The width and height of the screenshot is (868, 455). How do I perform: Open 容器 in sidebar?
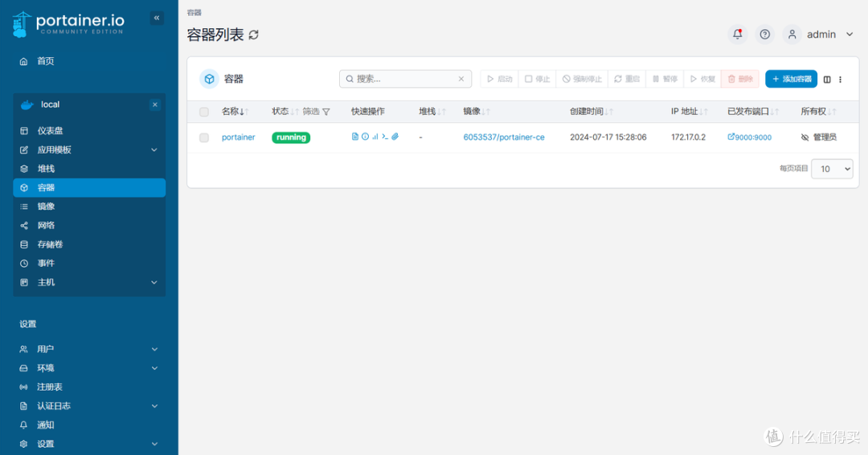pyautogui.click(x=89, y=187)
